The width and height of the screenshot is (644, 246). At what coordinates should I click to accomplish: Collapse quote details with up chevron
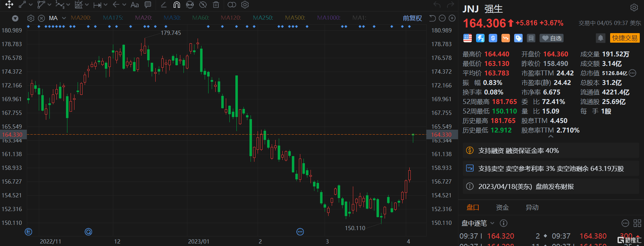[550, 136]
